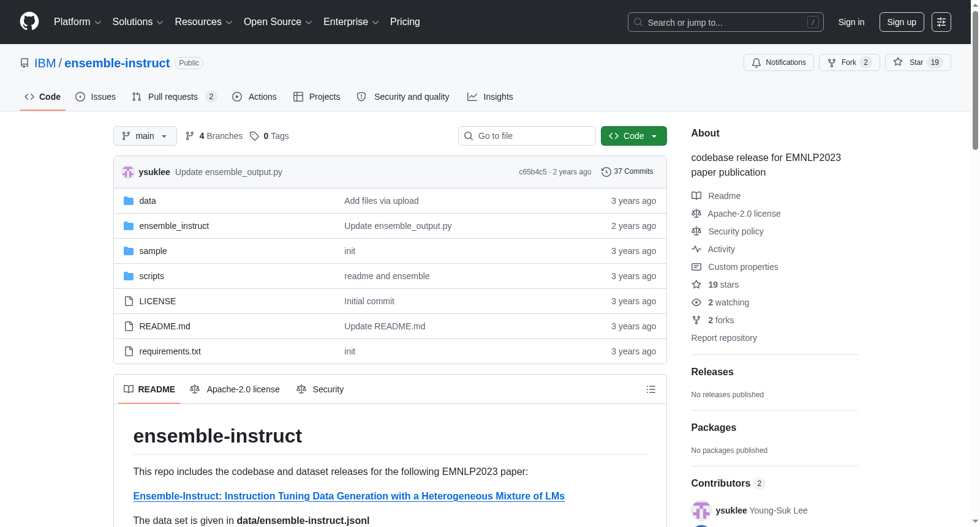The image size is (980, 527).
Task: Click the tags label icon
Action: tap(254, 136)
